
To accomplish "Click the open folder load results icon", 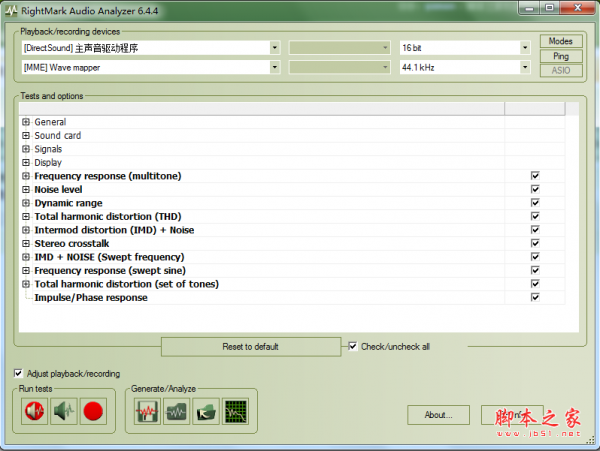I will pos(206,411).
